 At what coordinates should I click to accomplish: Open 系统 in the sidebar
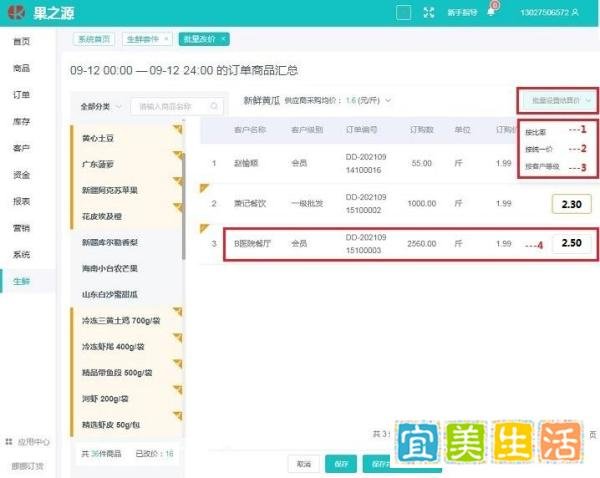pos(21,254)
